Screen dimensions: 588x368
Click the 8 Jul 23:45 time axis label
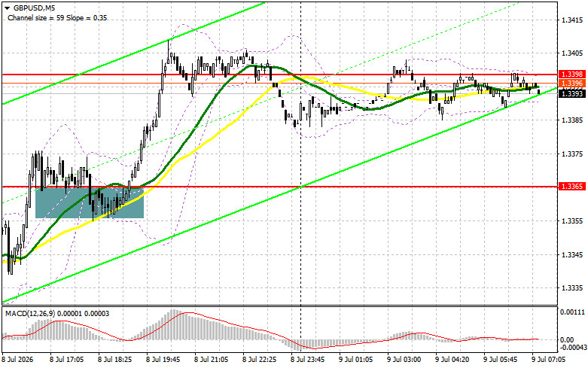308,360
